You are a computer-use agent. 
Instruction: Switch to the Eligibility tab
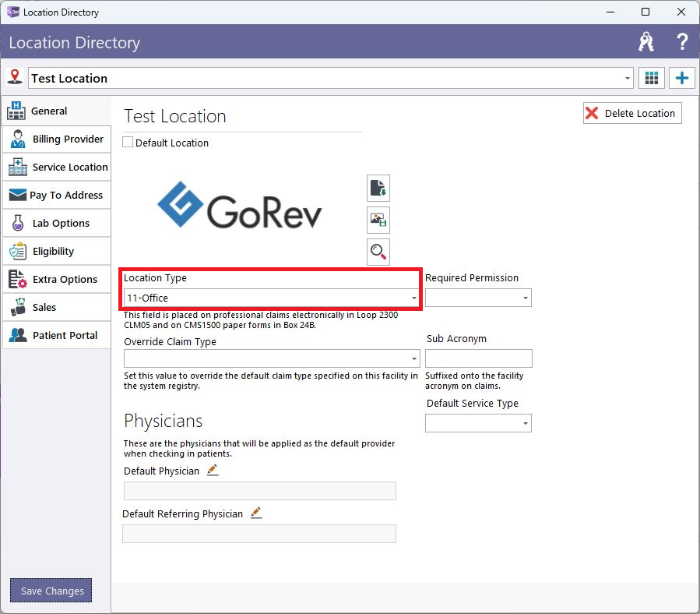coord(57,251)
